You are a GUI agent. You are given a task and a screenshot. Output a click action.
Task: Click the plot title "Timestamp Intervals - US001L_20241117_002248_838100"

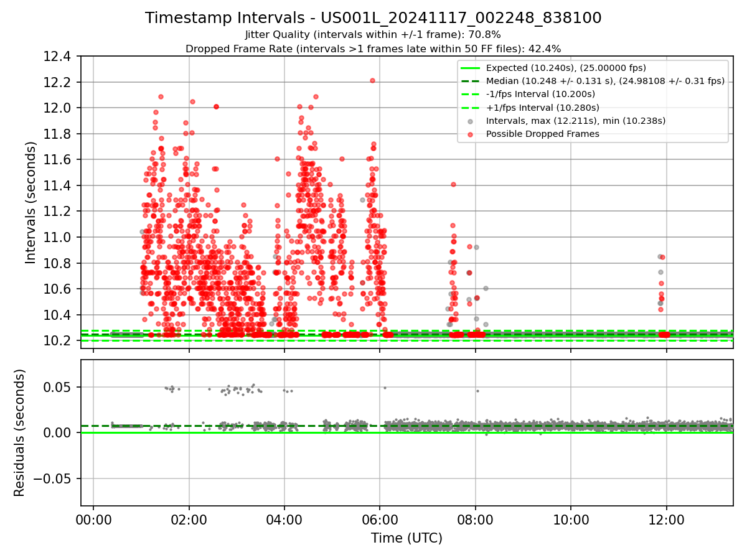(x=374, y=18)
